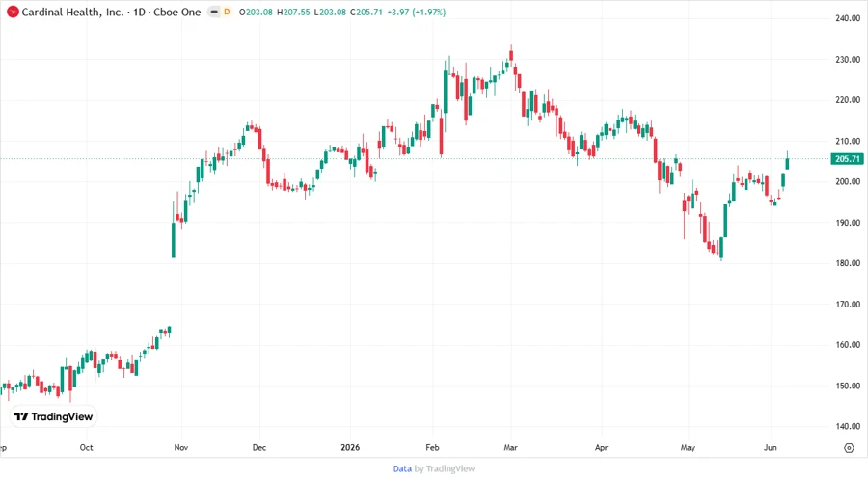Click the 2026 label on time axis
This screenshot has height=480, width=868.
click(350, 448)
